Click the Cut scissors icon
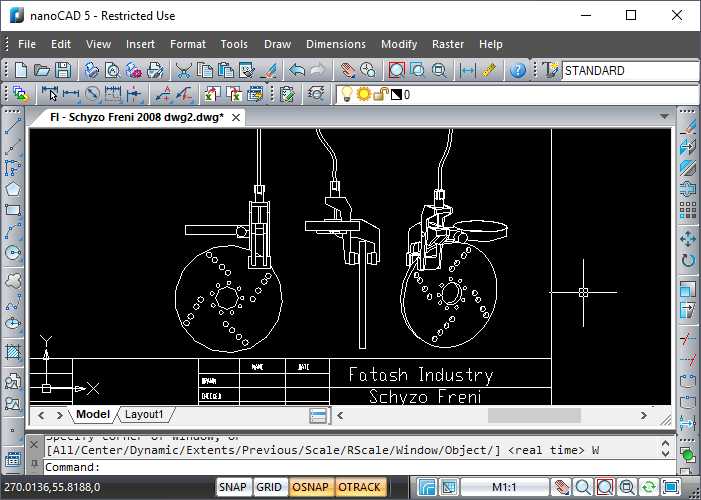The height and width of the screenshot is (500, 701). (184, 71)
